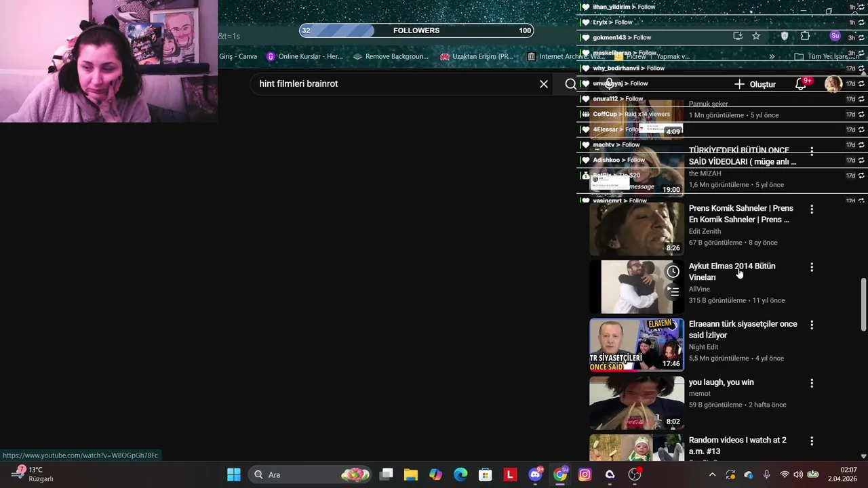868x488 pixels.
Task: Open the Giriş - Canva bookmark
Action: tap(238, 56)
